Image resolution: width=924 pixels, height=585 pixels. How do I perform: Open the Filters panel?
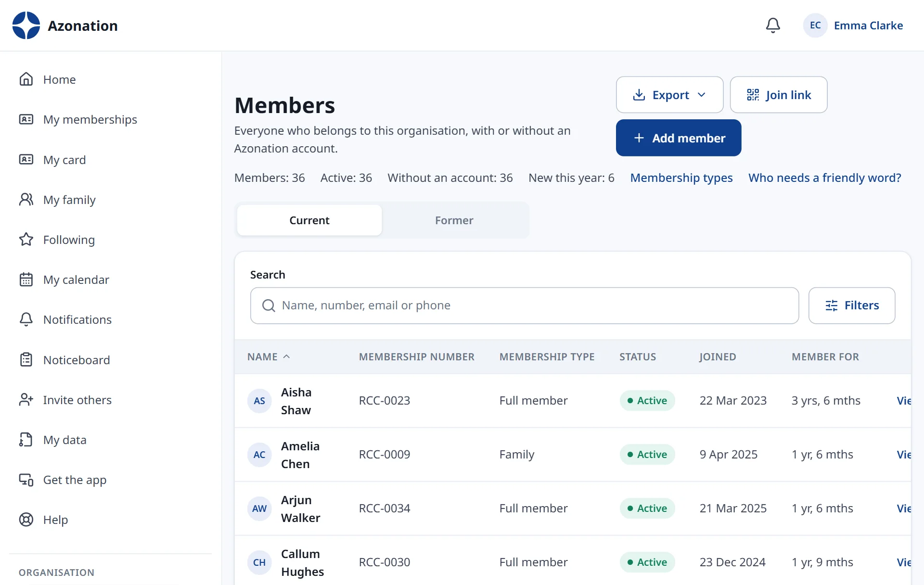coord(852,305)
